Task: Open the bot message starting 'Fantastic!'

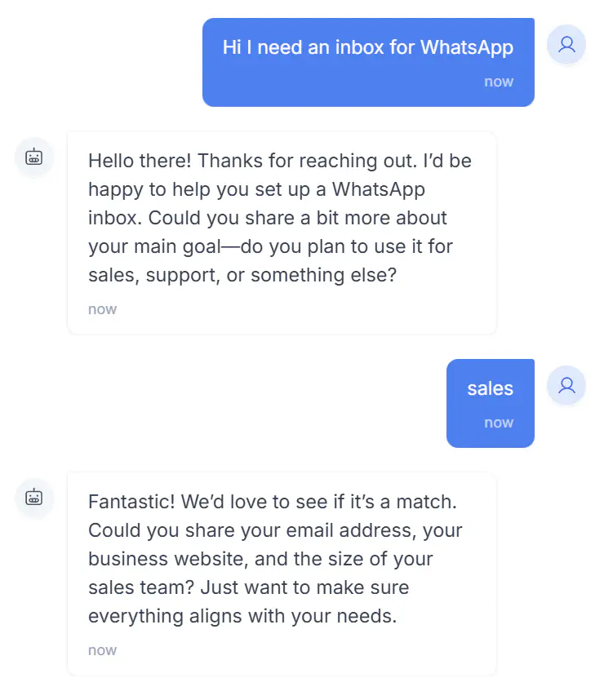Action: [282, 574]
